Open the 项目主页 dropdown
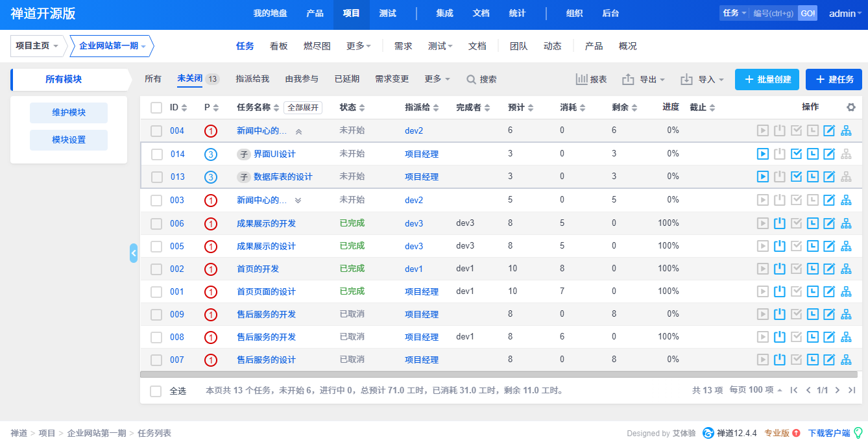Screen dimensions: 868x442 click(38, 46)
